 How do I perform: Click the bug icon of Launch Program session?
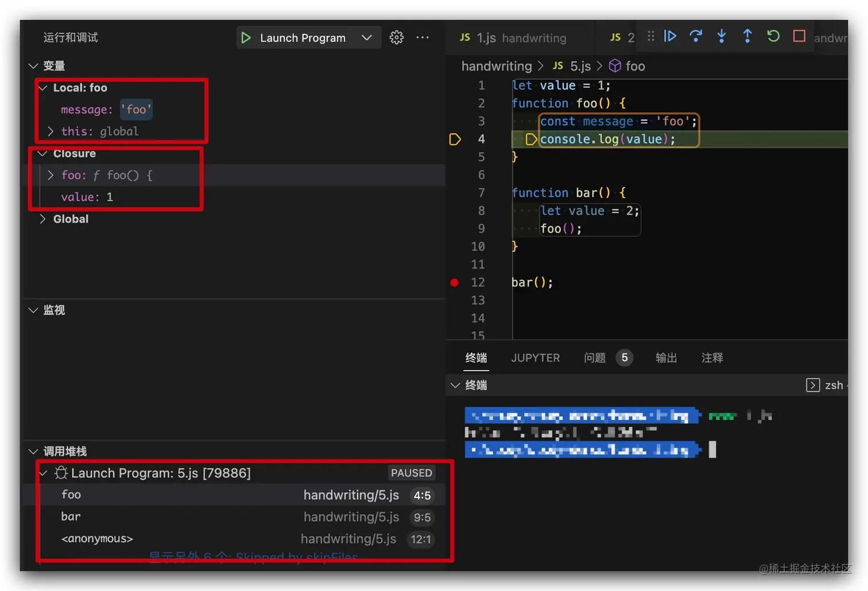tap(61, 473)
